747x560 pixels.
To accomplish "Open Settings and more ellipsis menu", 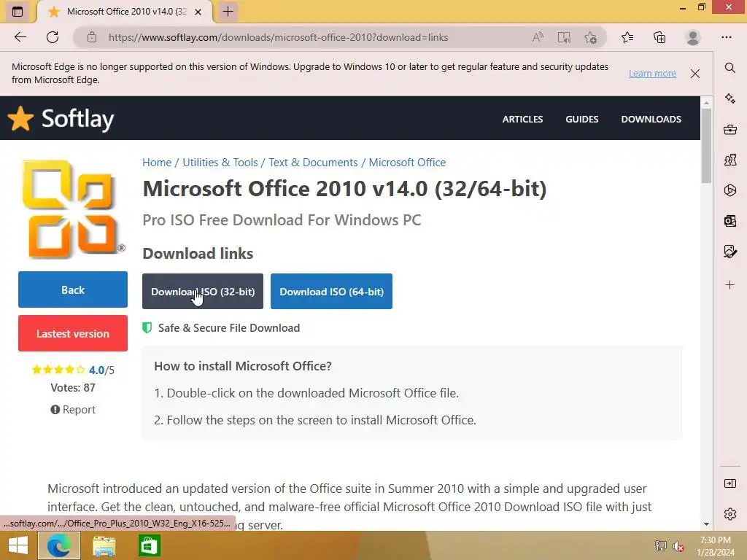I will (x=726, y=37).
